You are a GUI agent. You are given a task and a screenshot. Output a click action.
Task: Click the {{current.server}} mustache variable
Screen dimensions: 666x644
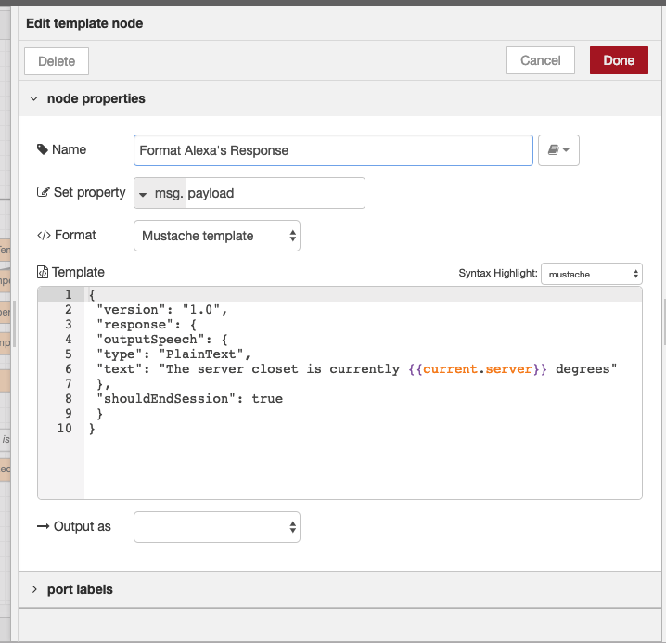click(x=478, y=369)
